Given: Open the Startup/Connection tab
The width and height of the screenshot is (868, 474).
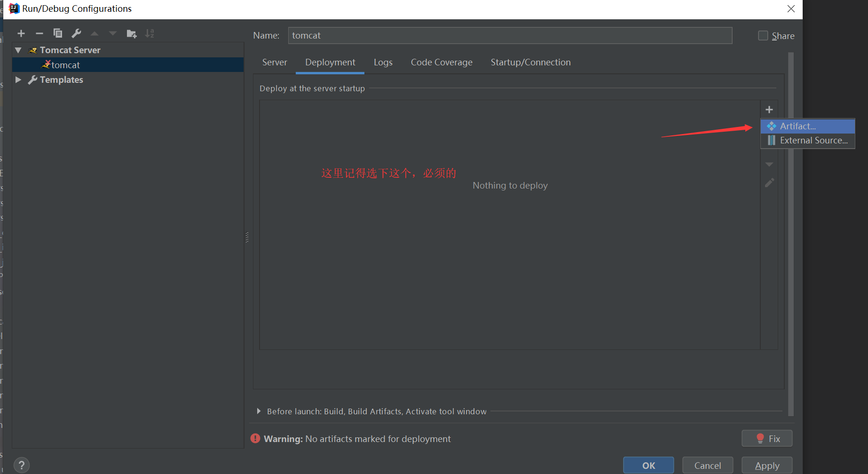Looking at the screenshot, I should tap(531, 62).
